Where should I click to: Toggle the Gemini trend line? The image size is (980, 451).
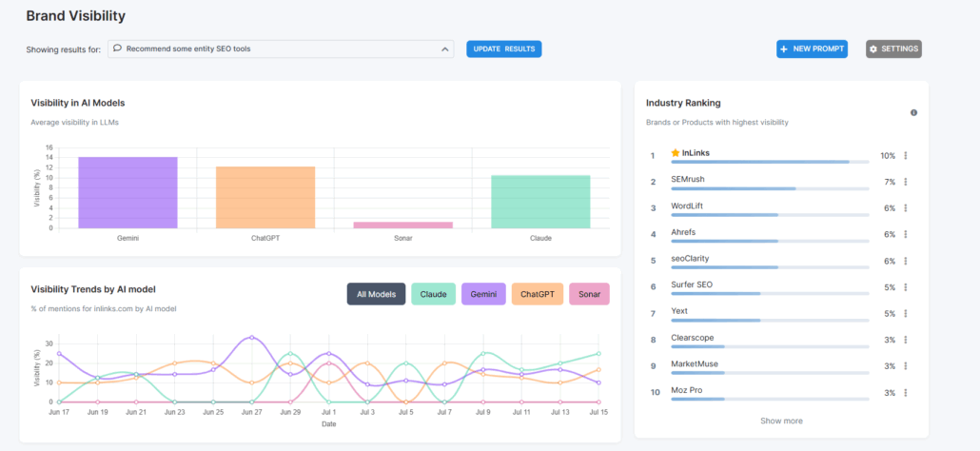point(483,294)
